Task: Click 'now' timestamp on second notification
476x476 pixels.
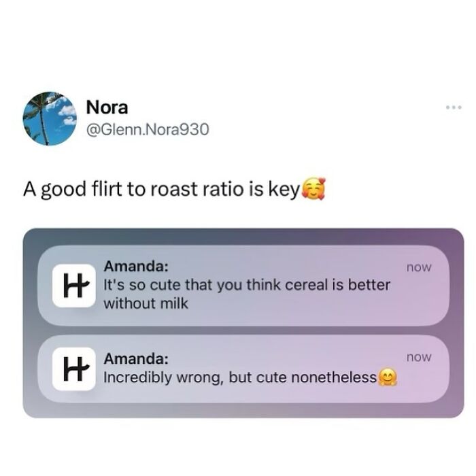Action: coord(419,357)
